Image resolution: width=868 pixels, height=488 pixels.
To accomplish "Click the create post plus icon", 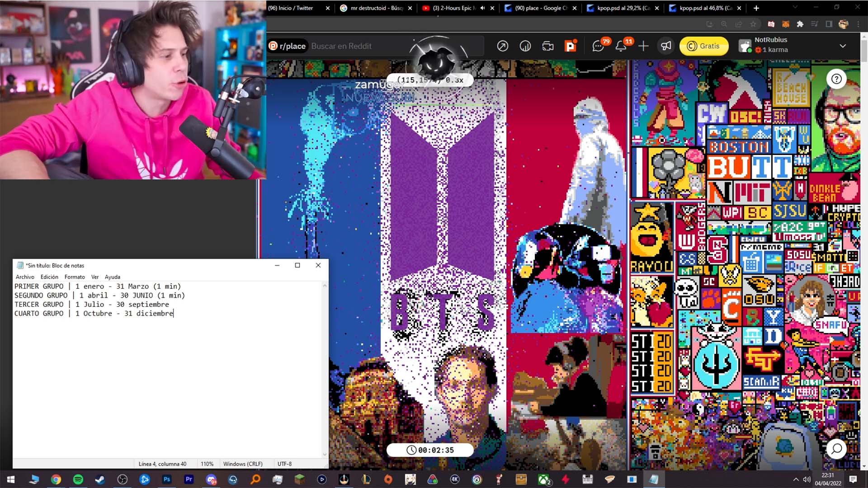I will click(643, 46).
